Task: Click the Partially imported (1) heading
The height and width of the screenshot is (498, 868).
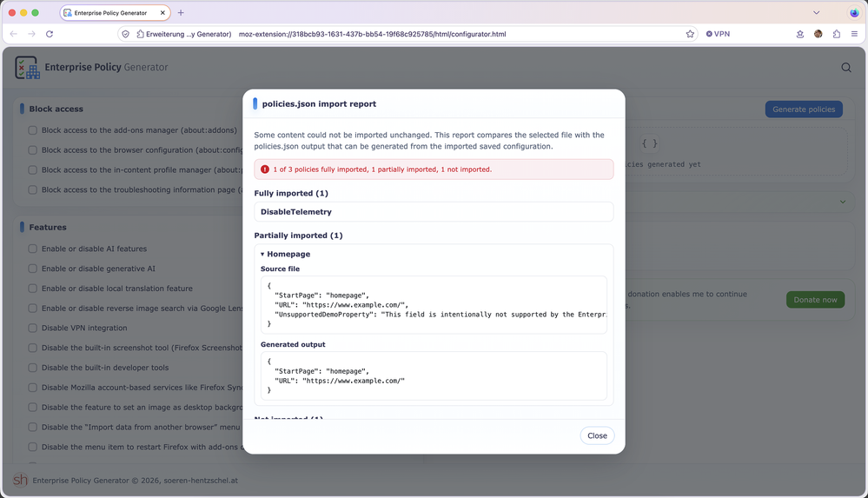Action: click(298, 236)
